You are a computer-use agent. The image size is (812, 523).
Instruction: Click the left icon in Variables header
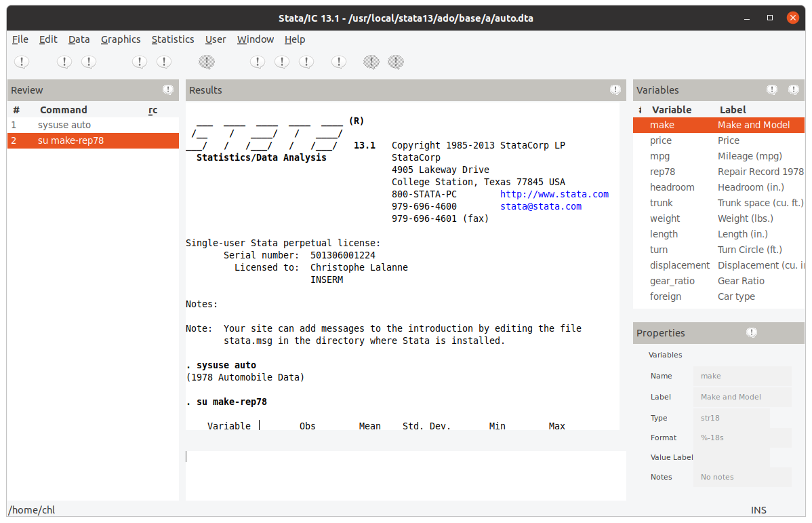pos(772,90)
